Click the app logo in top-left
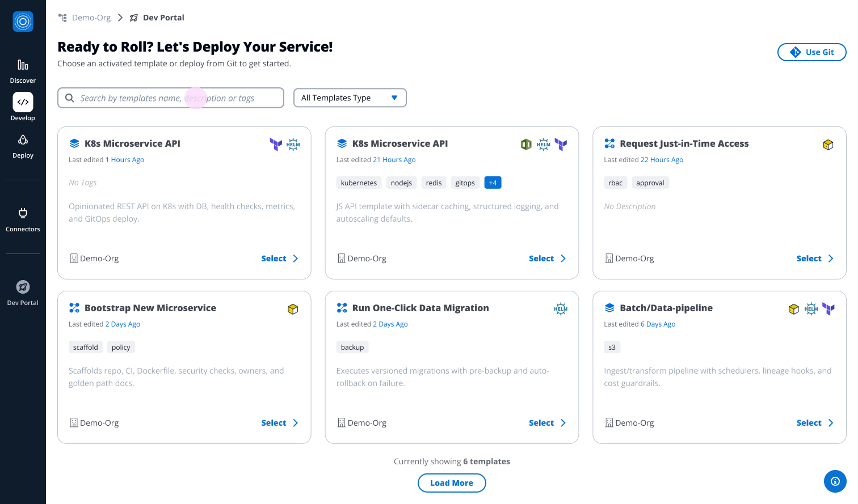The image size is (858, 504). pos(23,22)
